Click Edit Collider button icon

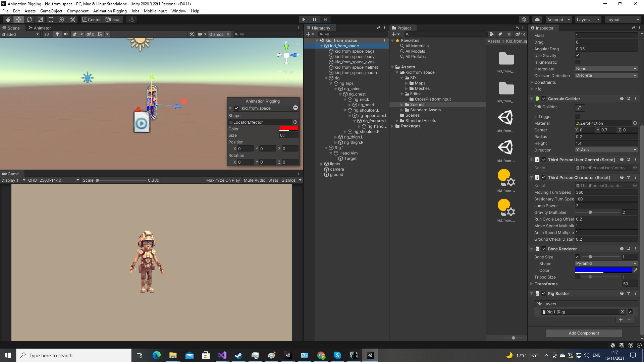coord(580,108)
